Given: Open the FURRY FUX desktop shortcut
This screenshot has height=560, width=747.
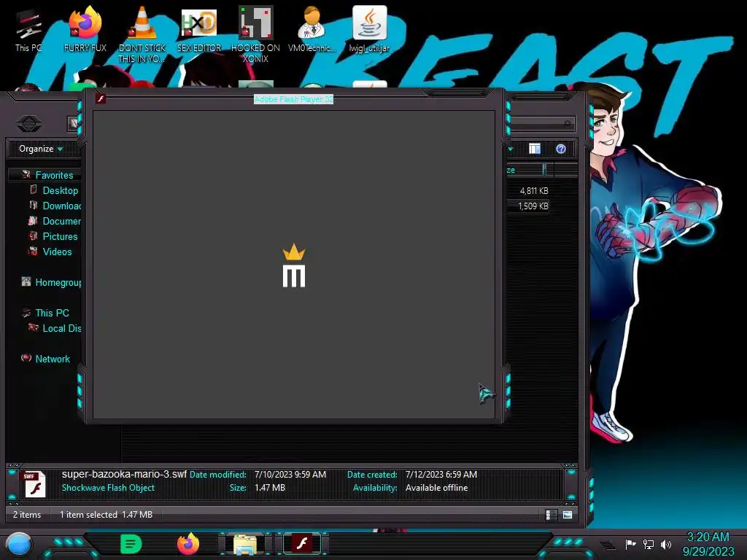Looking at the screenshot, I should click(85, 29).
